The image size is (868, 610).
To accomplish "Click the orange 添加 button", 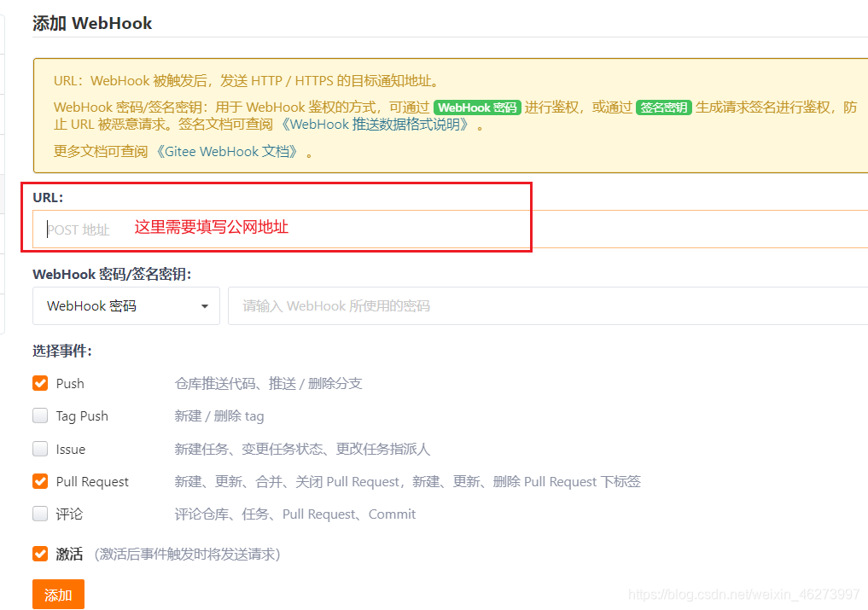I will pyautogui.click(x=58, y=595).
